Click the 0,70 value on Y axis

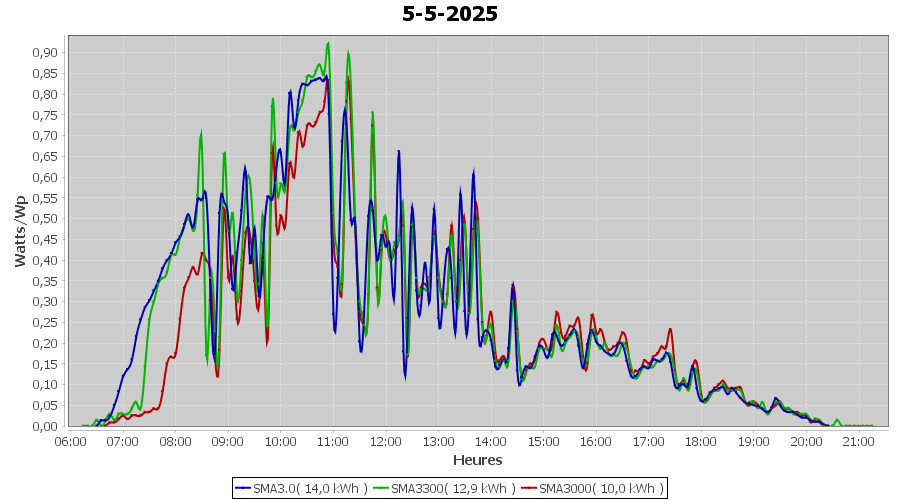[45, 135]
